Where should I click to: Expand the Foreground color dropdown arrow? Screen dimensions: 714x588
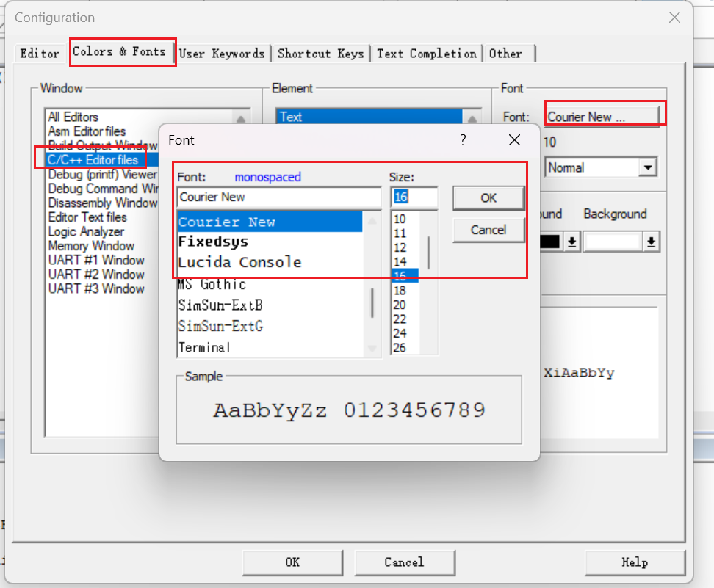(x=571, y=242)
